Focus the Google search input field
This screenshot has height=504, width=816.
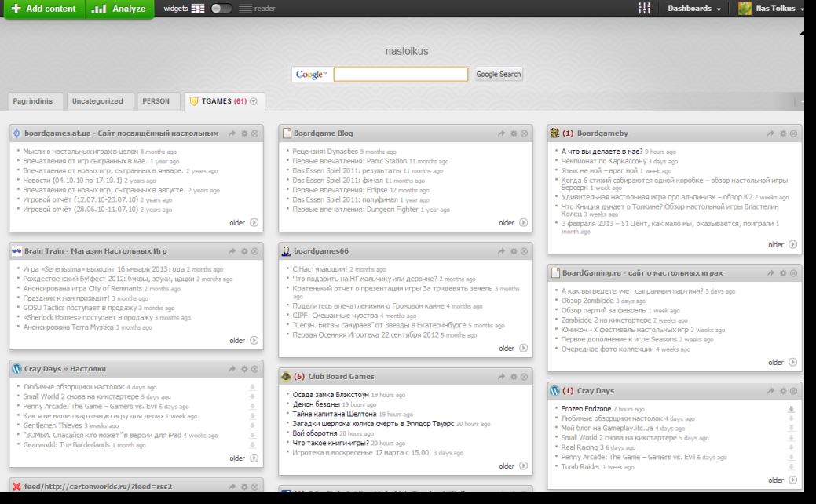point(401,75)
